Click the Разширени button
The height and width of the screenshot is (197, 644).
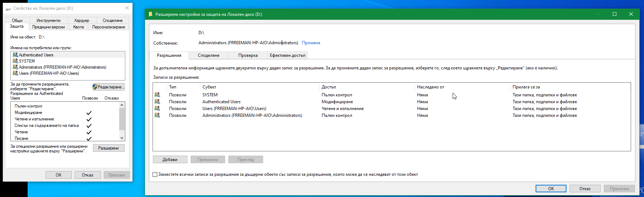click(x=108, y=148)
